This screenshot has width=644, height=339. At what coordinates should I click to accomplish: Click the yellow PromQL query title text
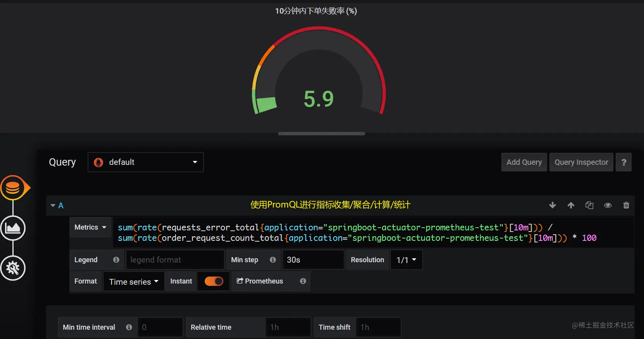[330, 205]
